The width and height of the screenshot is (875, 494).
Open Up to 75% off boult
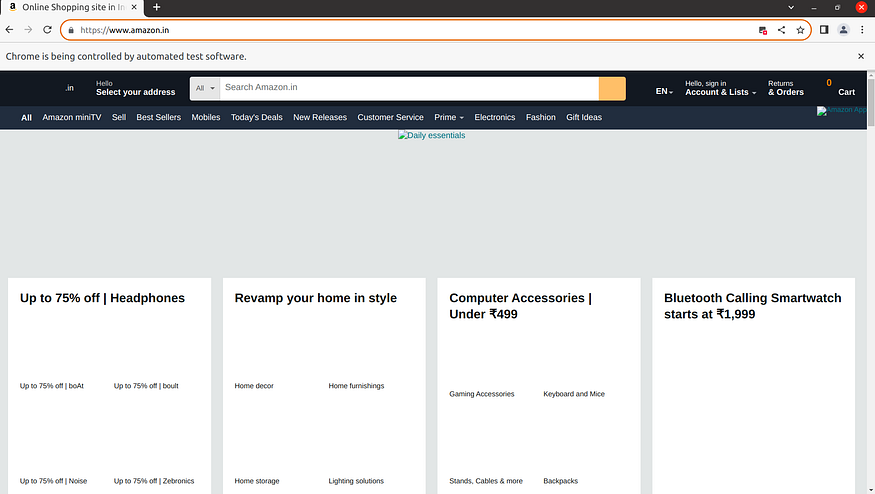[146, 386]
